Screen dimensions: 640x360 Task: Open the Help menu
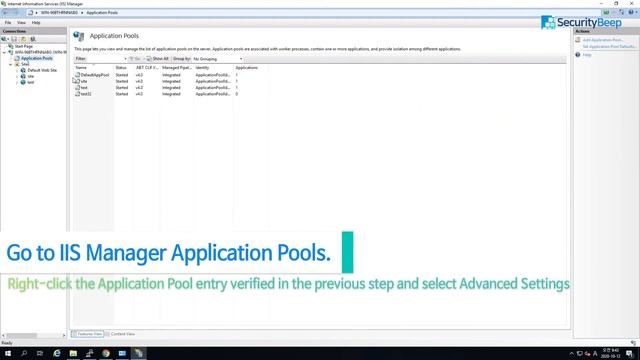36,23
